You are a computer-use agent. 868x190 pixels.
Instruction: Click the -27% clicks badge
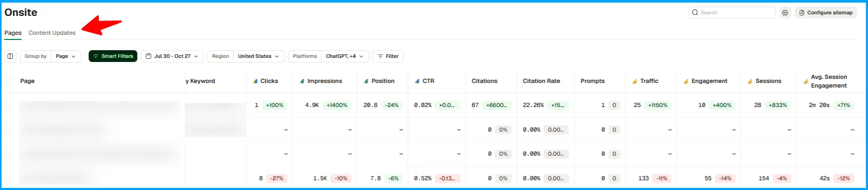click(x=277, y=178)
